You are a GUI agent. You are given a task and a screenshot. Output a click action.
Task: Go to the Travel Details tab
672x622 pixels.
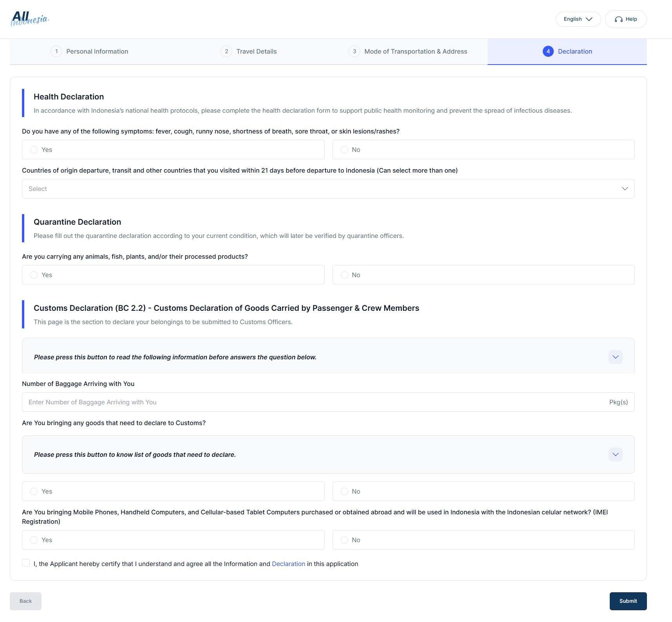[256, 51]
